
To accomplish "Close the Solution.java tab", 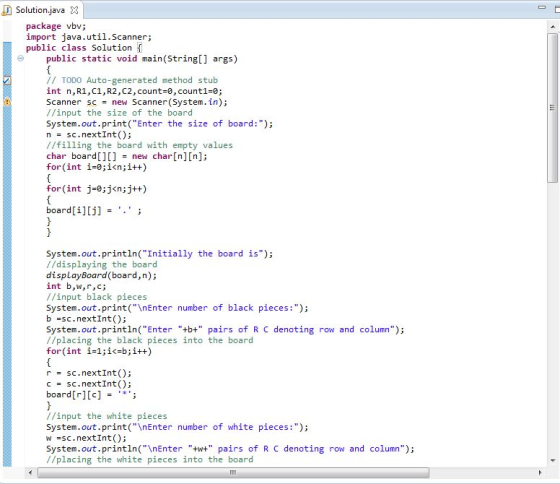I will (74, 10).
